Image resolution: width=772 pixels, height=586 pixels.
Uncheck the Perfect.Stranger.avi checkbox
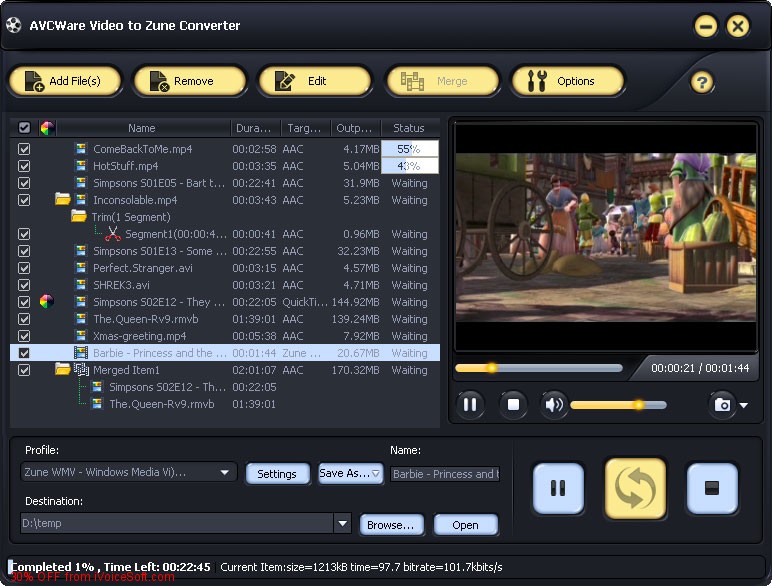pyautogui.click(x=24, y=268)
